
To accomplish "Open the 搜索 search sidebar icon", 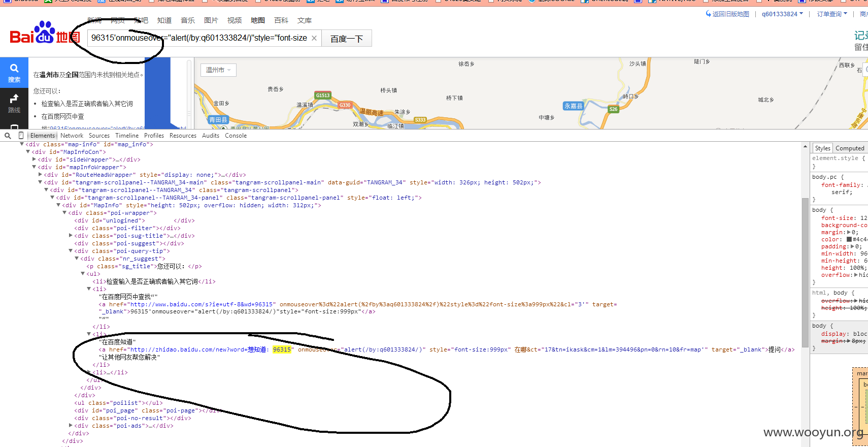I will click(14, 73).
